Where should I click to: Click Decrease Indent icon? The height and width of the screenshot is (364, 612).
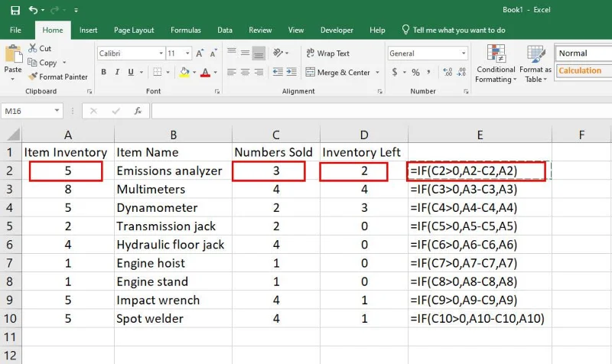click(x=278, y=72)
